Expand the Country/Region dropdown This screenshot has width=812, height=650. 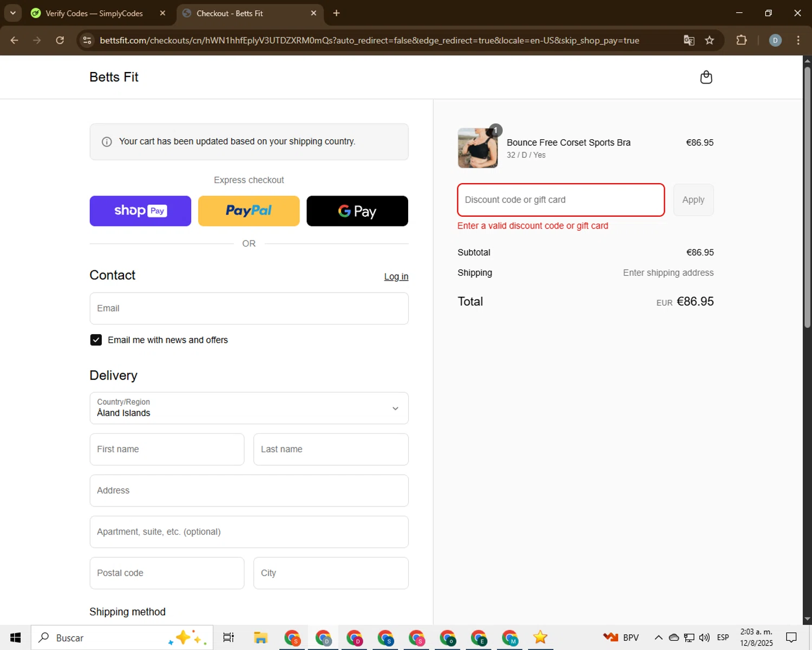[249, 408]
